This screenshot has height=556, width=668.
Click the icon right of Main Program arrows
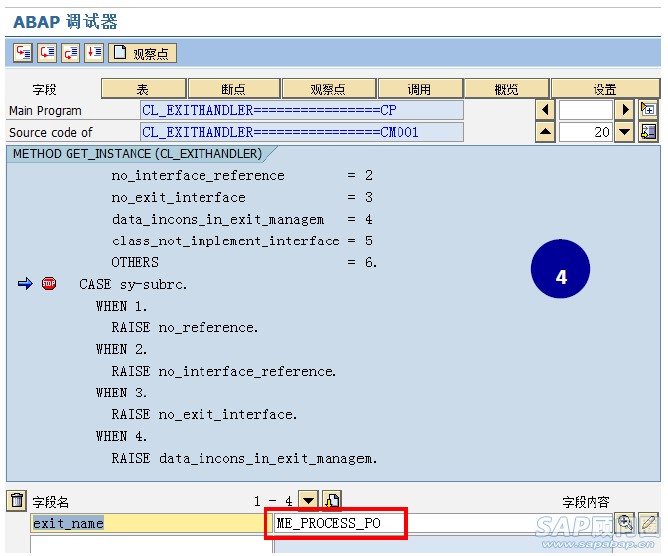click(x=648, y=110)
